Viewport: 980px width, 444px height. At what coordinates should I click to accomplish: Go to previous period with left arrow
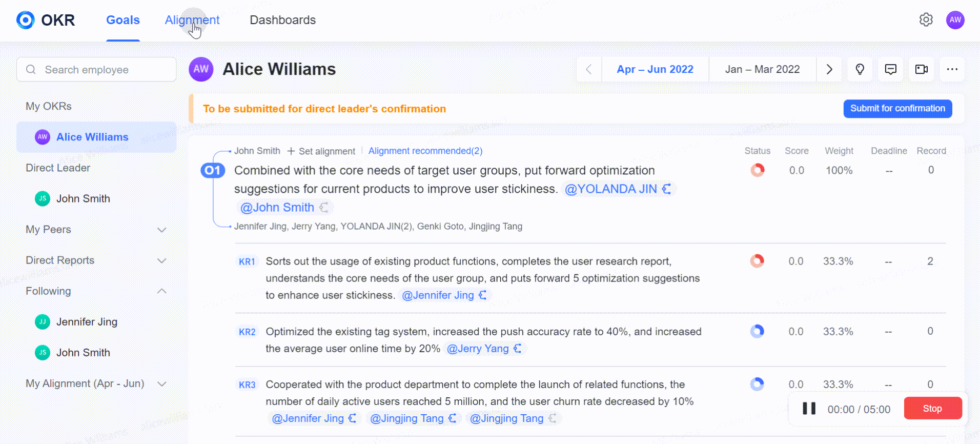click(589, 69)
